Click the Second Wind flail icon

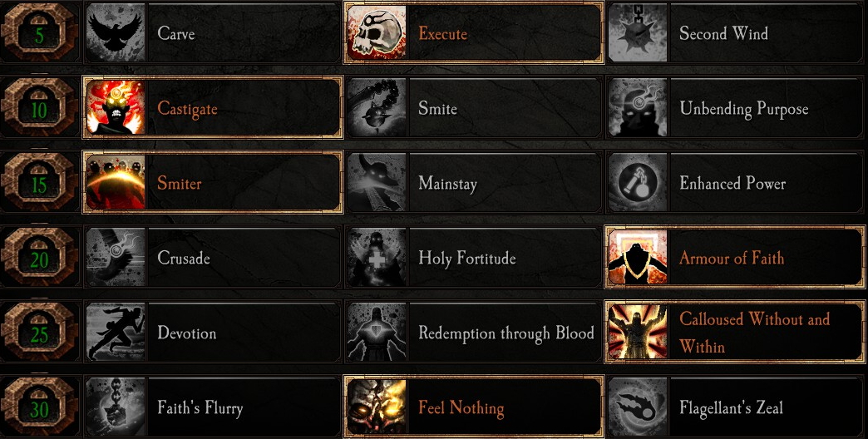click(x=638, y=33)
